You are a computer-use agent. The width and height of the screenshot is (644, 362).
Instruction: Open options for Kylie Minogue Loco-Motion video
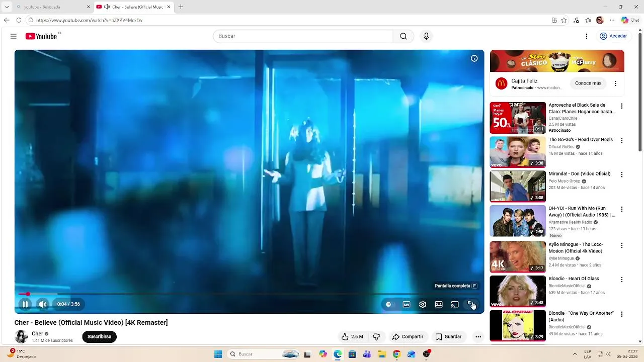coord(622,245)
